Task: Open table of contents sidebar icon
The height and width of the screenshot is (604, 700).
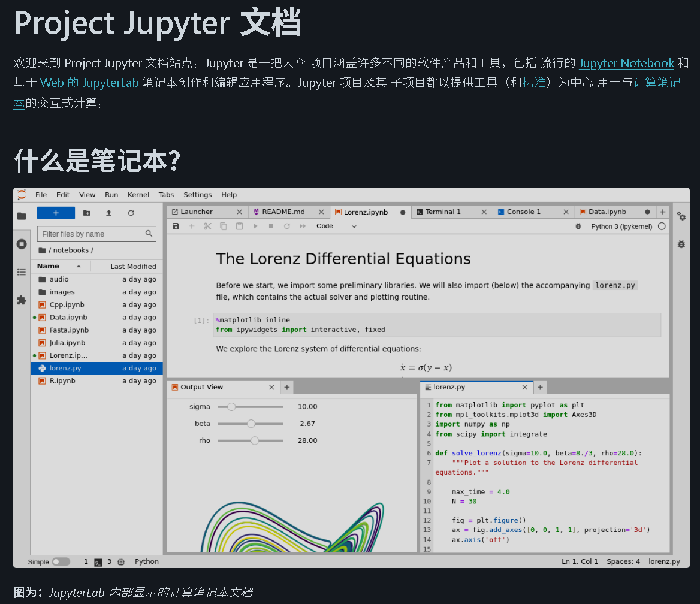Action: (22, 272)
